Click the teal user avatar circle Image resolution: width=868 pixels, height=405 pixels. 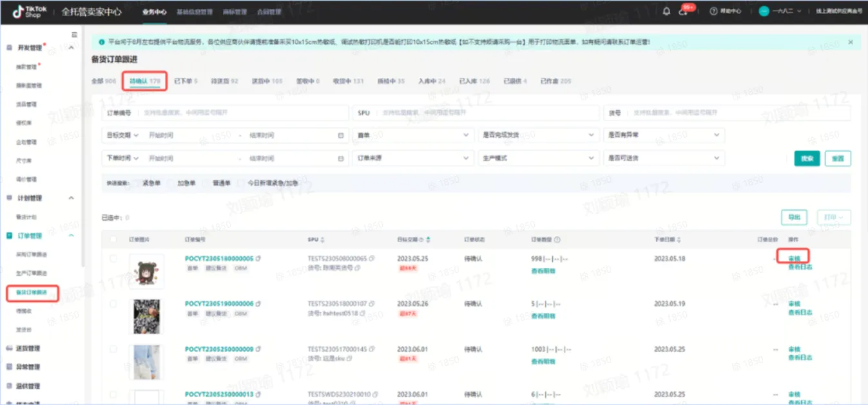coord(764,11)
